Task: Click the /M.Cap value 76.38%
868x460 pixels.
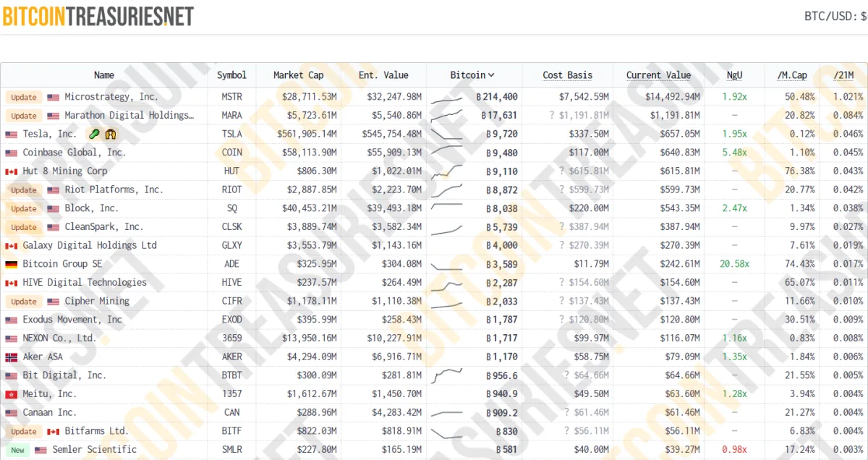Action: click(800, 171)
